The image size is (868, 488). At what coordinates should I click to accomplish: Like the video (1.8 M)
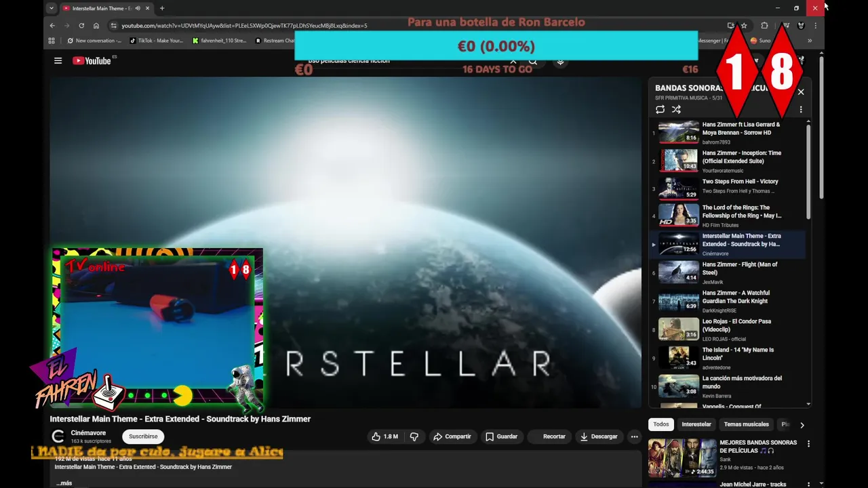[384, 436]
